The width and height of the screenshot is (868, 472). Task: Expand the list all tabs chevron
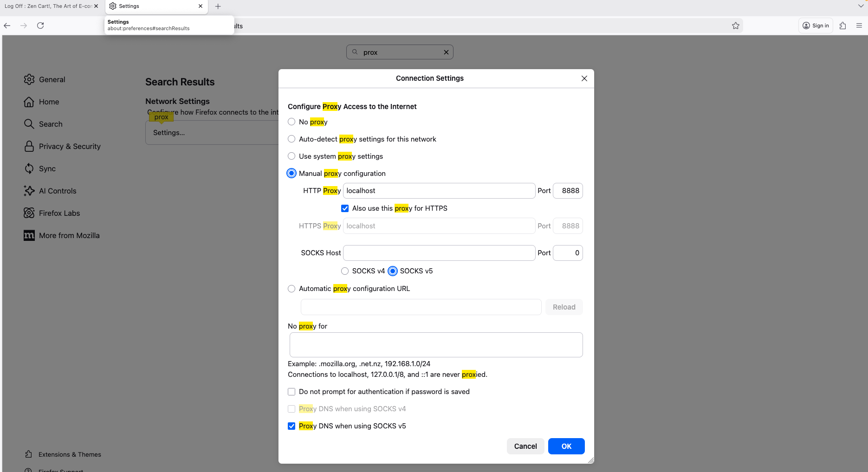[x=860, y=6]
